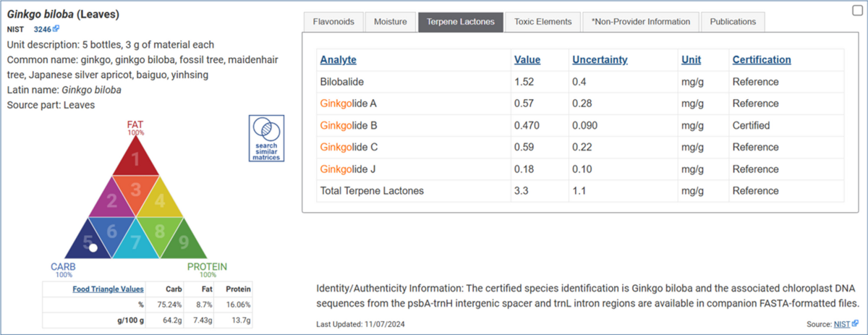Sort by Certification column header
868x335 pixels.
point(761,60)
